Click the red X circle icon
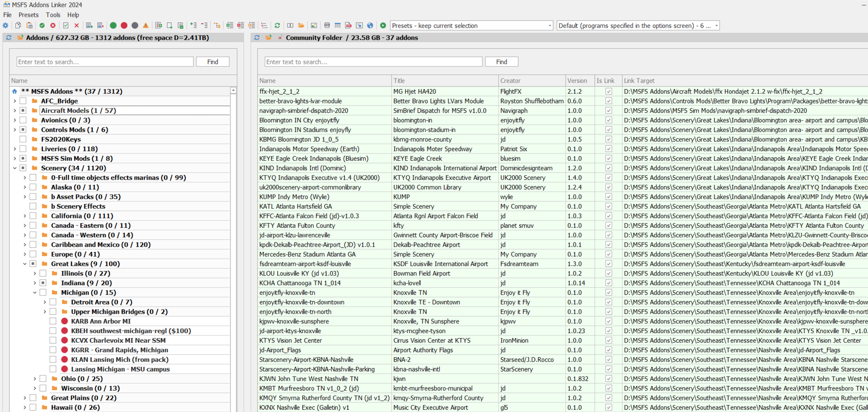Viewport: 868px width, 412px height. tap(53, 25)
